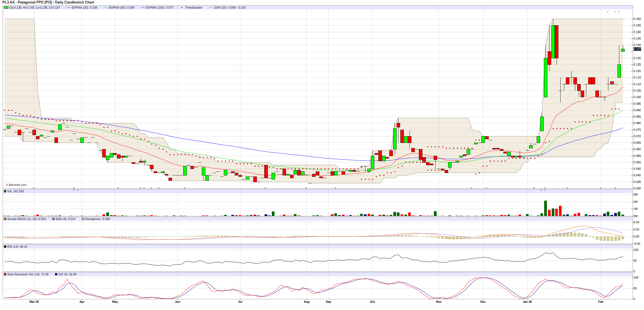
Task: Click the RSI (14) black square icon
Action: (5, 247)
